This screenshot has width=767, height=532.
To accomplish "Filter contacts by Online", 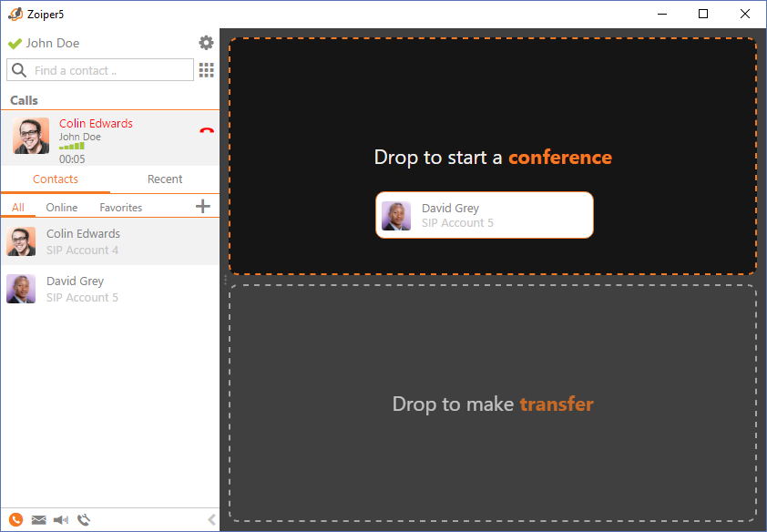I will pos(62,208).
